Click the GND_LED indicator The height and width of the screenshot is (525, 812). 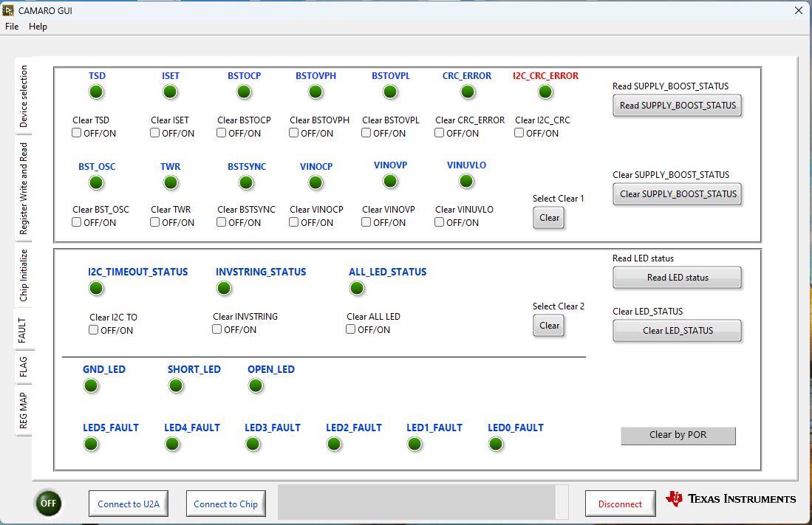91,385
